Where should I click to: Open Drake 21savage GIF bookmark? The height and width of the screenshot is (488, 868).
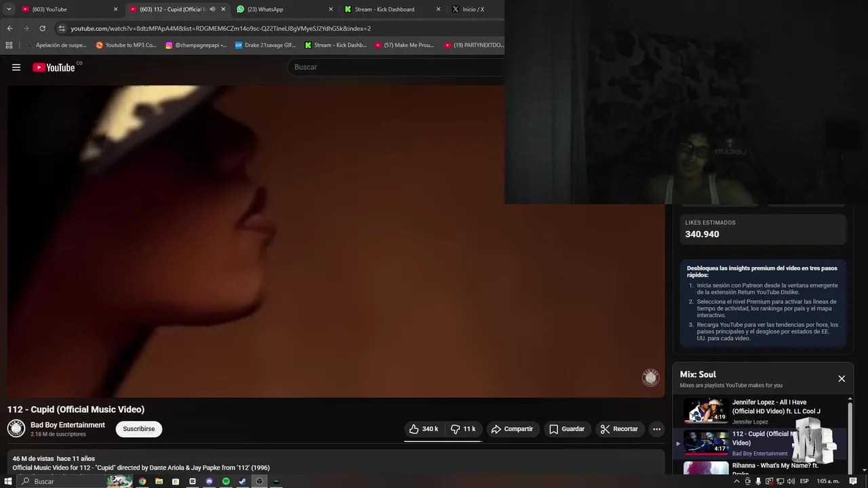pyautogui.click(x=265, y=45)
